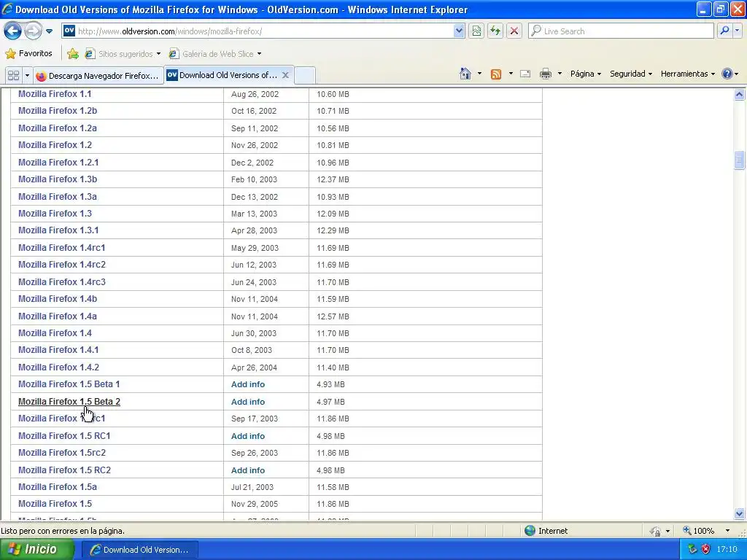This screenshot has width=747, height=560.
Task: Stop loading the page
Action: point(514,31)
